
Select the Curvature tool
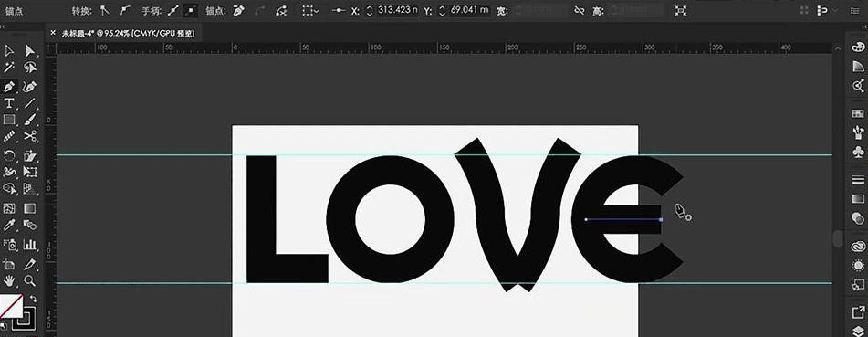click(x=30, y=87)
